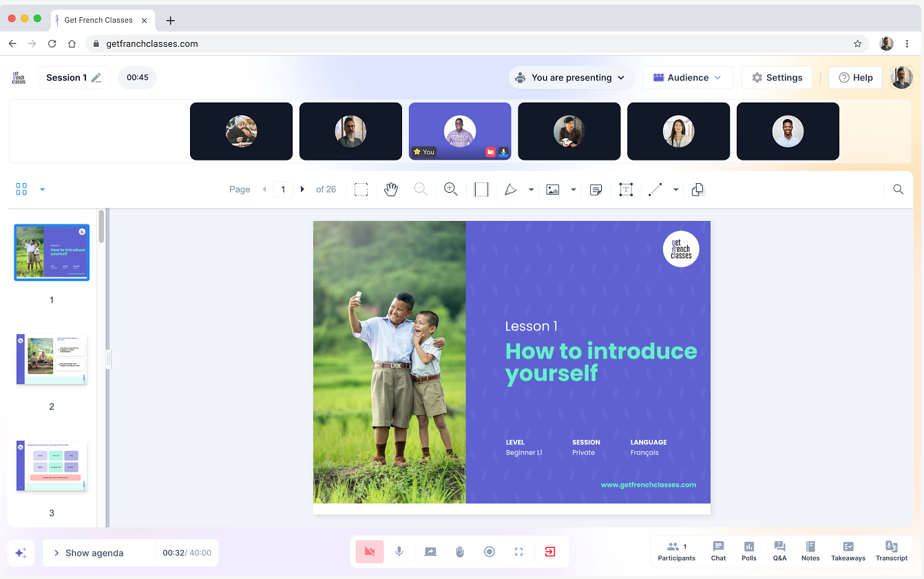Open the search icon in toolbar
The image size is (924, 579).
coord(898,189)
